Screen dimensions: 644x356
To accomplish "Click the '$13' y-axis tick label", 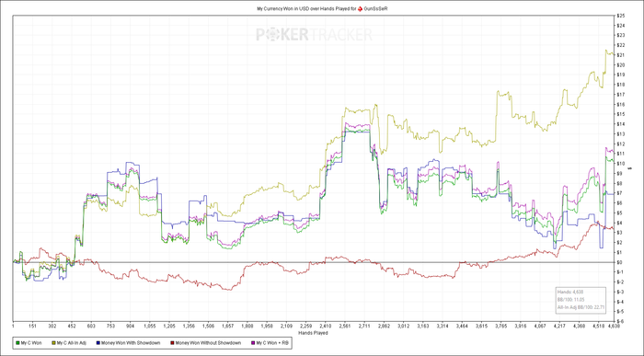I will 621,134.
